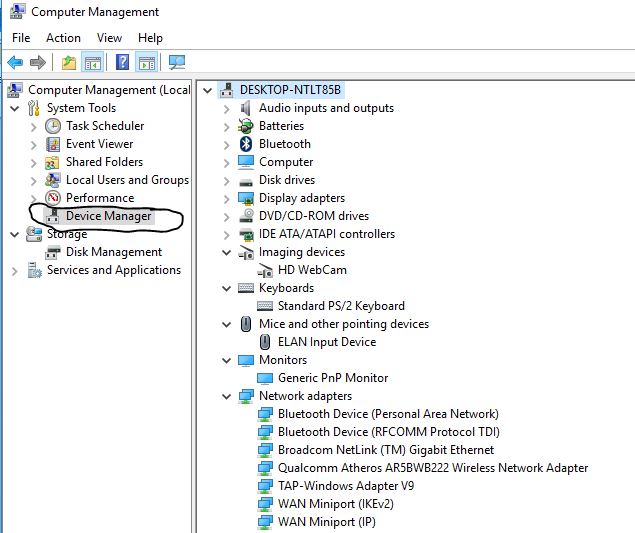This screenshot has width=635, height=533.
Task: Expand the Services and Applications node
Action: [x=15, y=271]
